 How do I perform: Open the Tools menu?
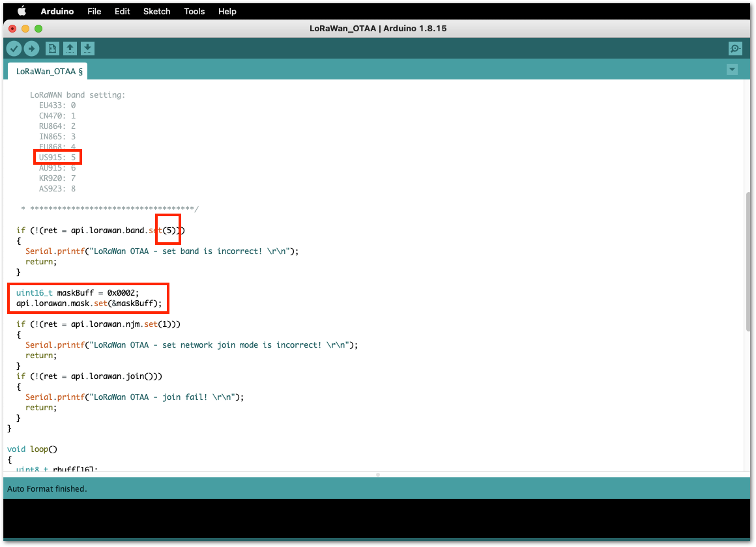[x=194, y=11]
